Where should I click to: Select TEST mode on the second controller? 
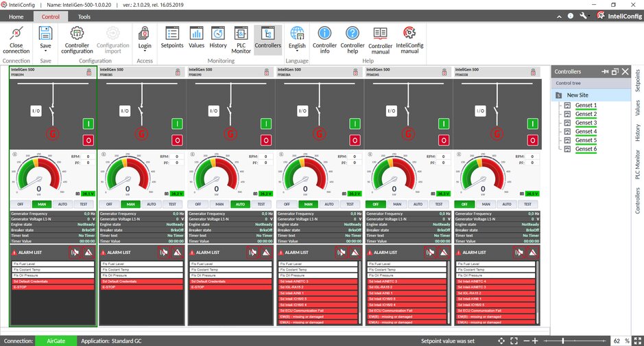173,204
